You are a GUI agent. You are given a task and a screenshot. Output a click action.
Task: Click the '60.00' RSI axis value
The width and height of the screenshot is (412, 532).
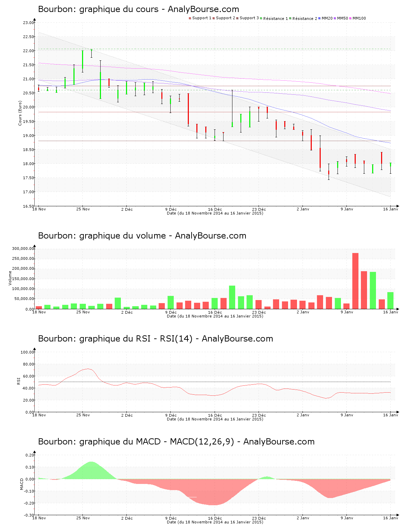(x=28, y=376)
